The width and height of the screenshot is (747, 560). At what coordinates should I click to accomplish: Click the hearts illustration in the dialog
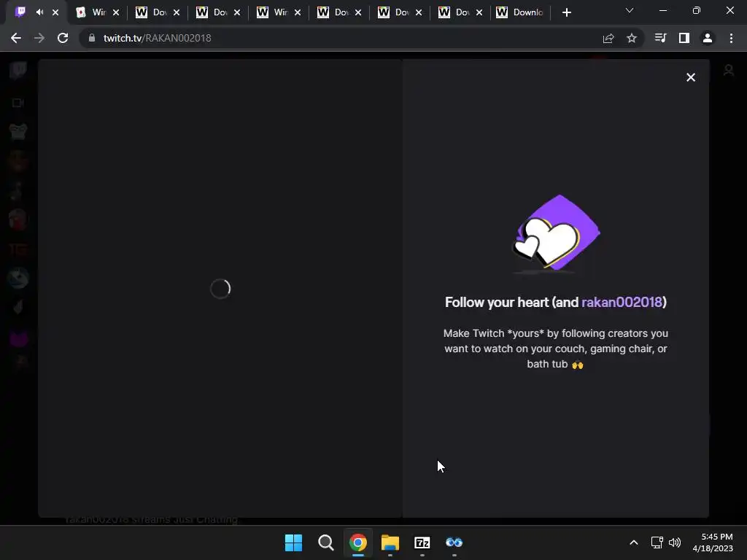tap(556, 233)
